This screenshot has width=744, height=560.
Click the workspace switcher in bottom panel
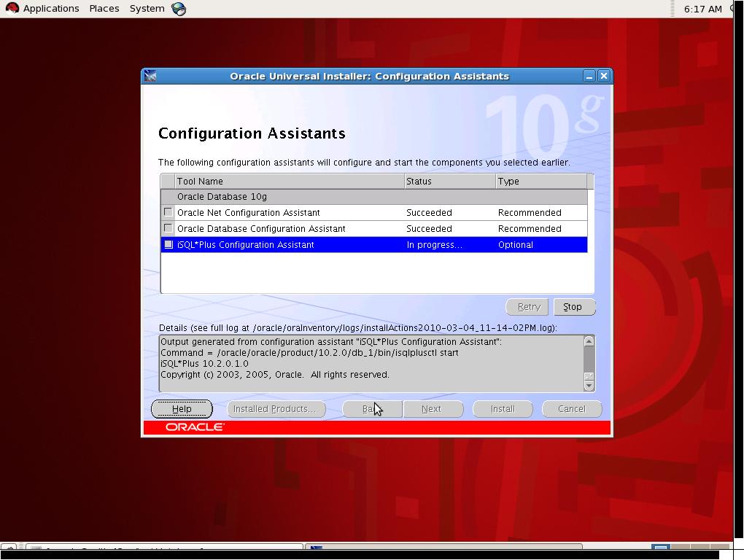click(x=691, y=547)
